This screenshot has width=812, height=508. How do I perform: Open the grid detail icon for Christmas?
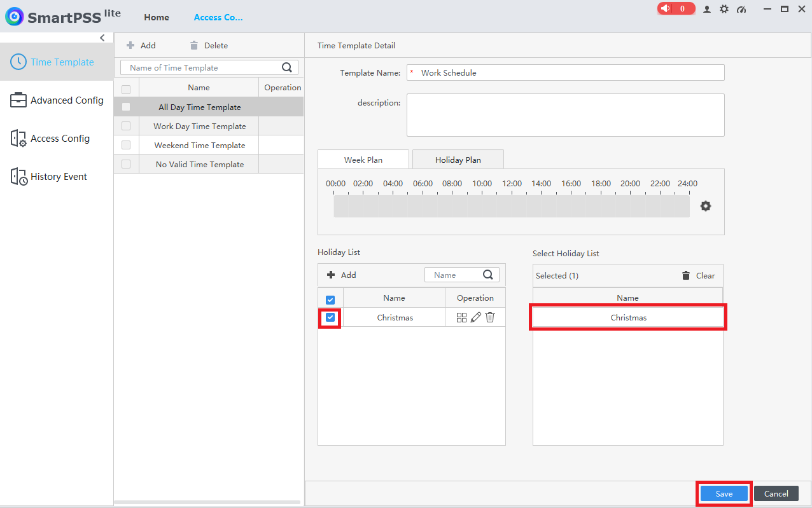462,317
